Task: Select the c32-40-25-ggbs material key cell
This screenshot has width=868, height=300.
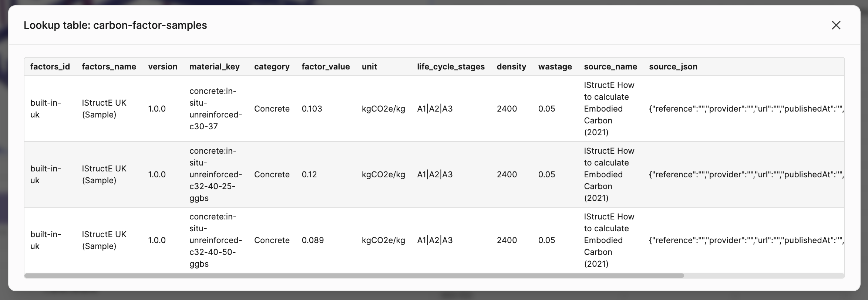Action: [216, 174]
